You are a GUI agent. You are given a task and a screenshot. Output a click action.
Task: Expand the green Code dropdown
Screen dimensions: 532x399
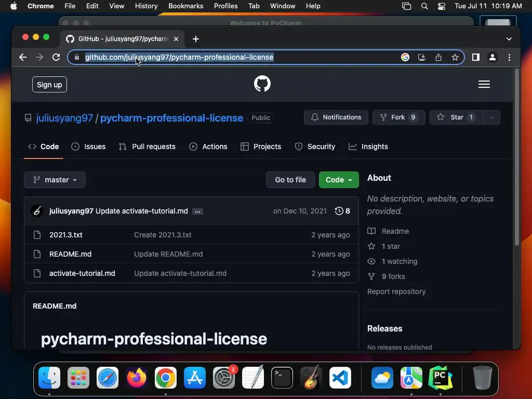(x=339, y=180)
